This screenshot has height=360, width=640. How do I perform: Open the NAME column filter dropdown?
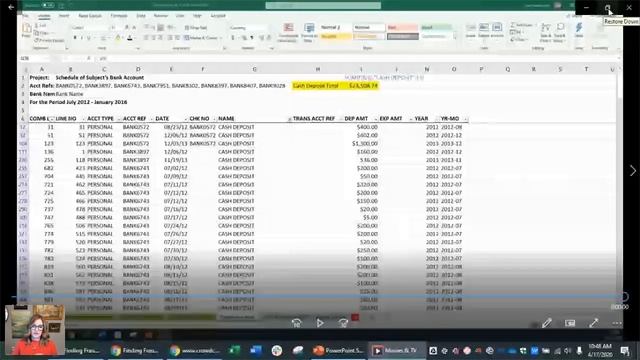[x=289, y=119]
